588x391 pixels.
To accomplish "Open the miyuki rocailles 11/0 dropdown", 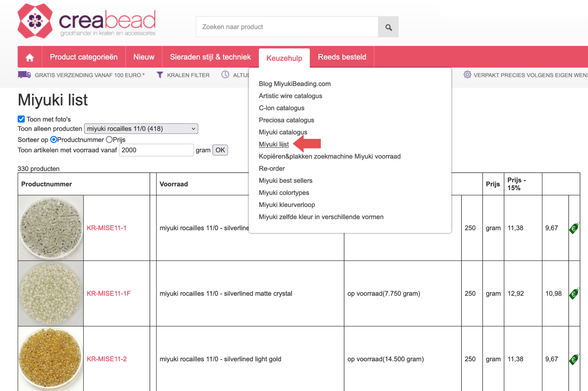I will coord(141,129).
